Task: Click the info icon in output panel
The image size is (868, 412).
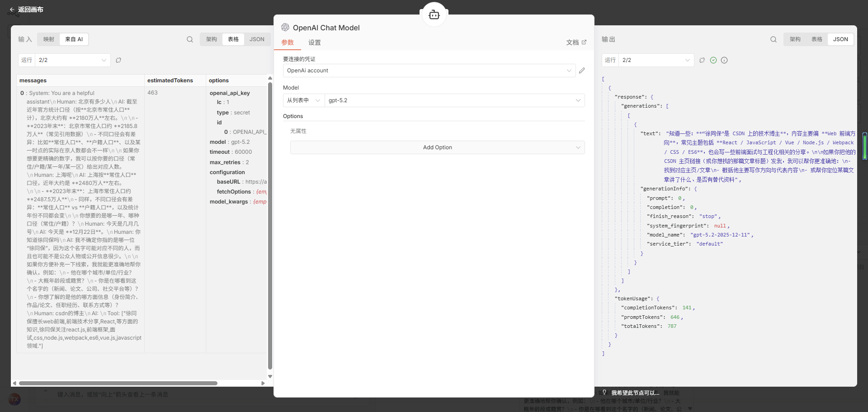Action: pos(724,60)
